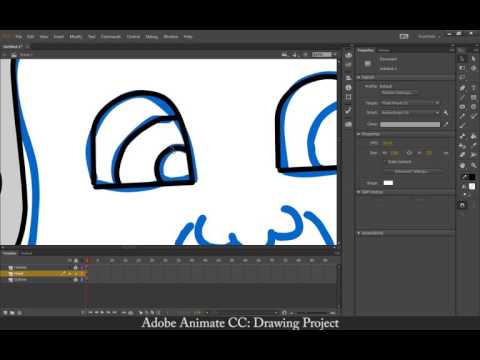Screen dimensions: 480x360
Task: Toggle lock on the bottom timeline layer
Action: click(76, 280)
